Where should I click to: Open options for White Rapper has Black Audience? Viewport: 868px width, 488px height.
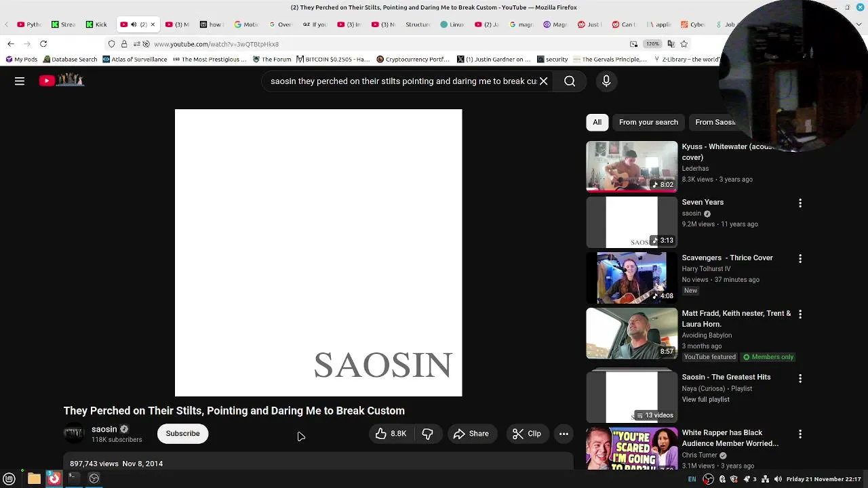(x=800, y=434)
